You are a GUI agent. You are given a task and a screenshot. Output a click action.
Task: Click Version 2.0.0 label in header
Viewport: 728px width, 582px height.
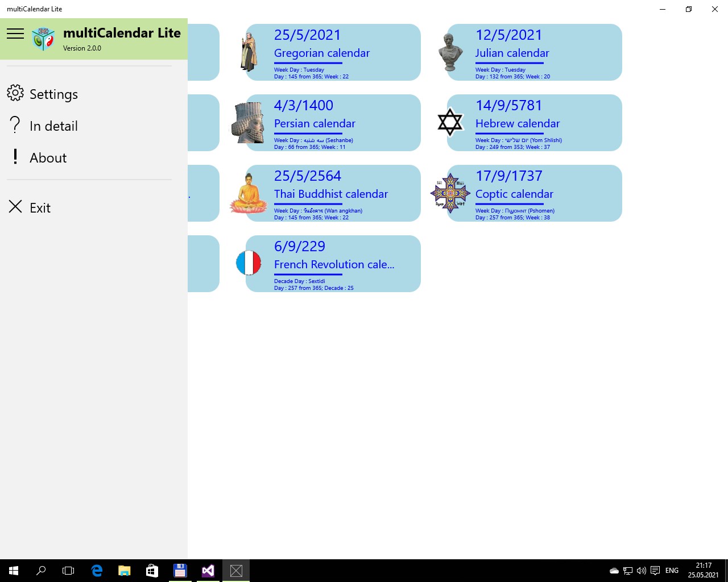point(82,48)
